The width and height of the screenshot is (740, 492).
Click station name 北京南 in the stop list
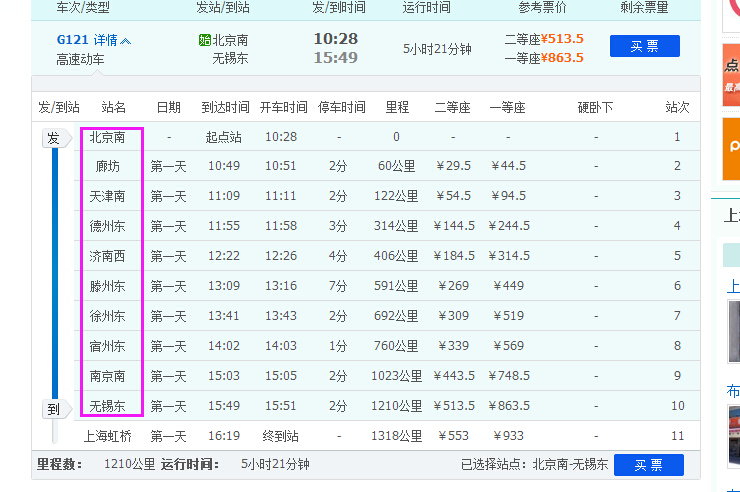pyautogui.click(x=108, y=137)
